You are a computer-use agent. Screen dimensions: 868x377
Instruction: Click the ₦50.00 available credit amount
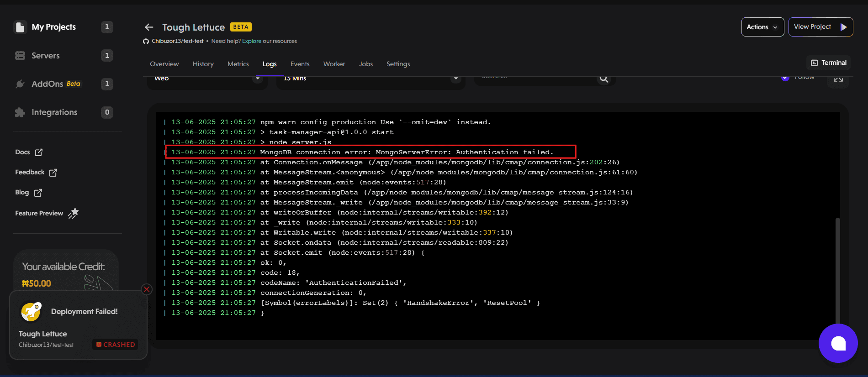coord(37,283)
